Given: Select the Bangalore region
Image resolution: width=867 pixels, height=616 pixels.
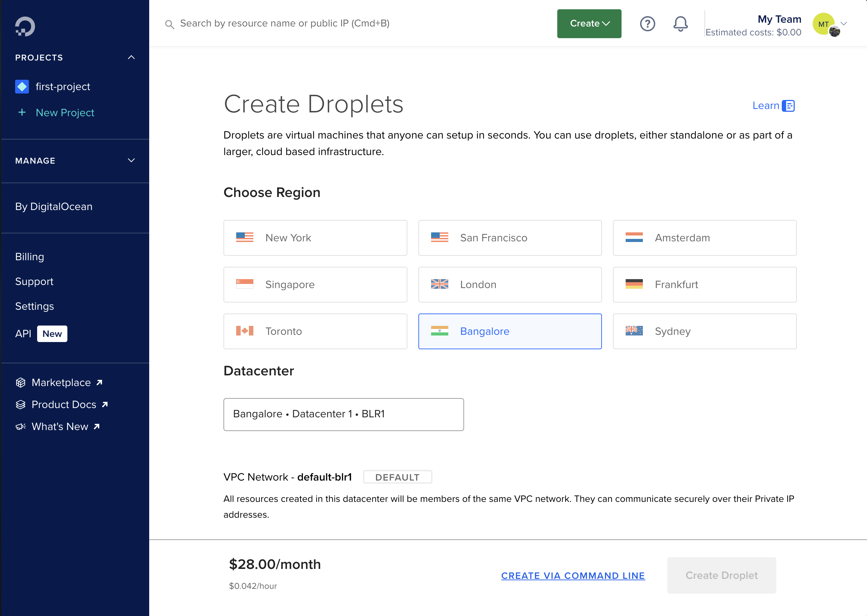Looking at the screenshot, I should 510,331.
